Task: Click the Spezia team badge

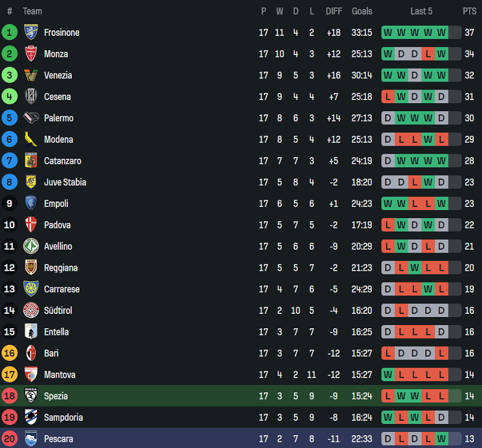Action: [31, 396]
